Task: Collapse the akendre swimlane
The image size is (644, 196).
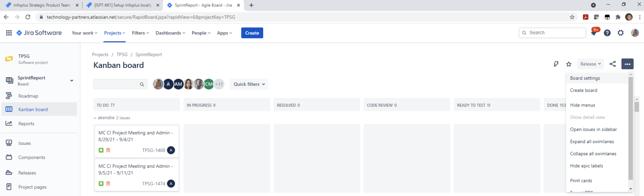Action: 95,118
